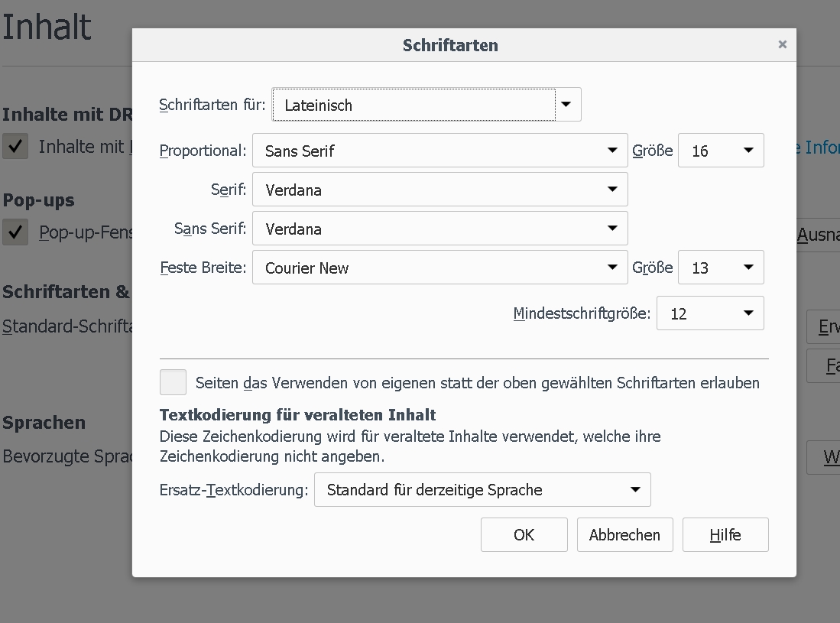Open the Mindestschriftgröße dropdown

click(709, 313)
